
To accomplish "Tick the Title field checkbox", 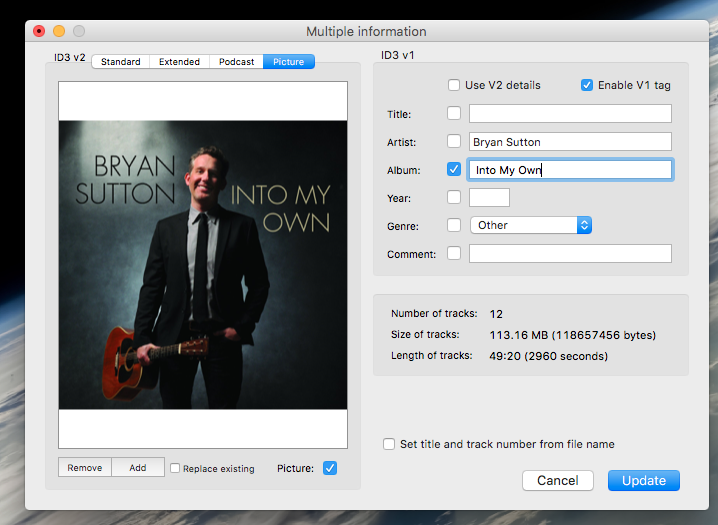I will point(454,113).
